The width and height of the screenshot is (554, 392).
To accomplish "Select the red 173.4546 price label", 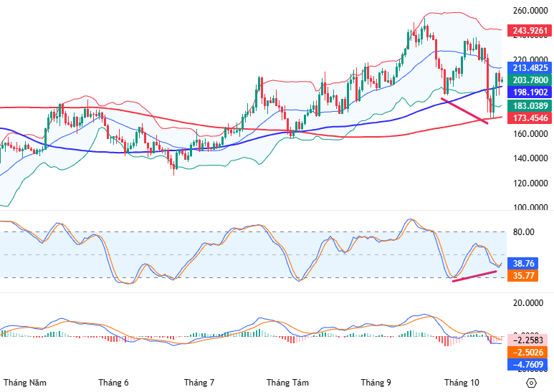I will tap(530, 118).
